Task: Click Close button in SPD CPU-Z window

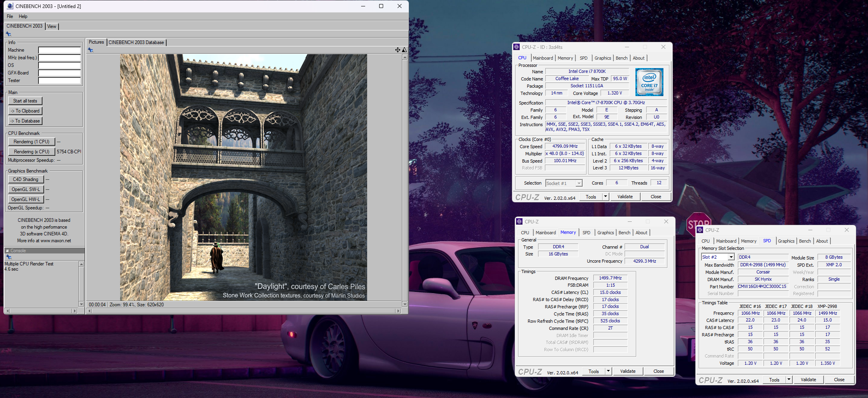Action: (839, 380)
